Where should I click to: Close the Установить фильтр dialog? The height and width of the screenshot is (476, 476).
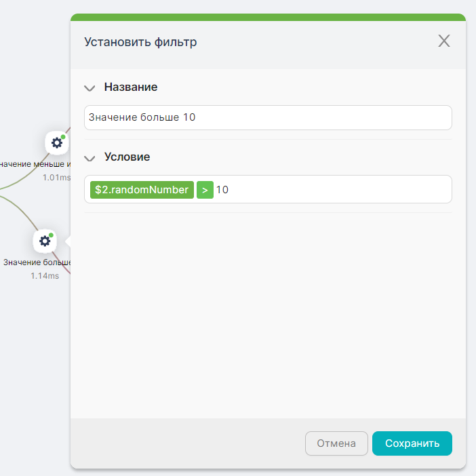[x=444, y=41]
